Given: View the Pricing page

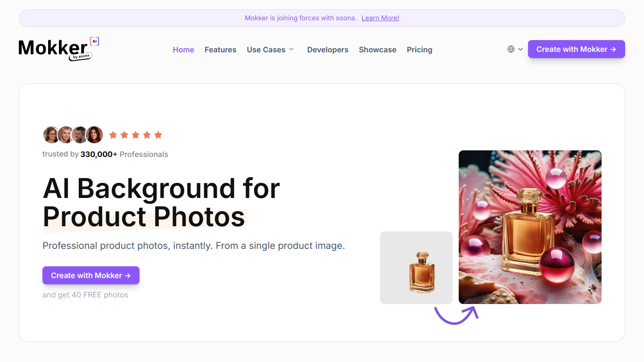Looking at the screenshot, I should click(x=420, y=49).
